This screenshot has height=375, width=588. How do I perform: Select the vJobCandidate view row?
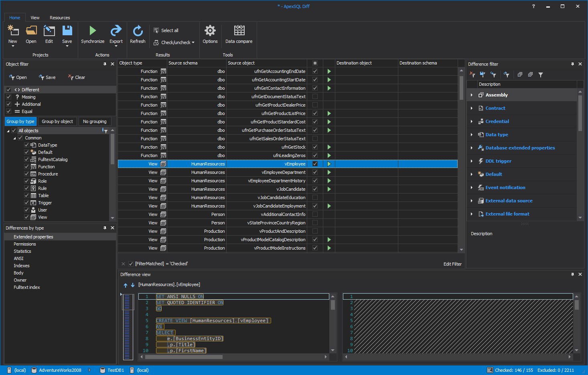coord(288,189)
